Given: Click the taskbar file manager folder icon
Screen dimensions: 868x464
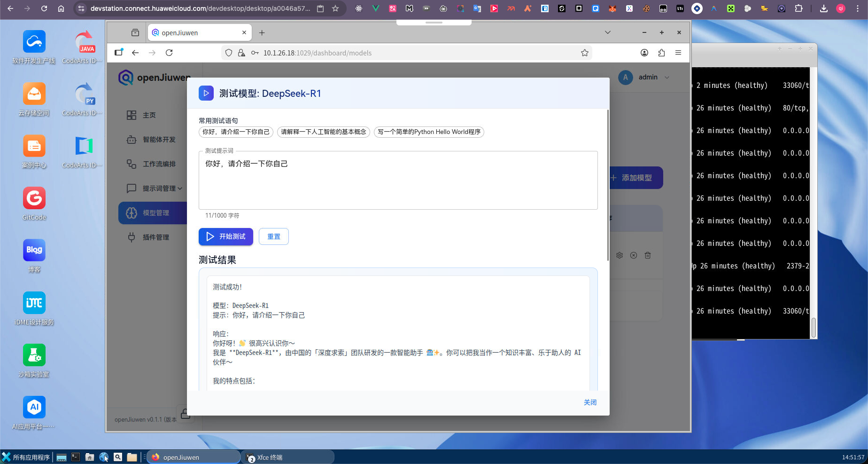Looking at the screenshot, I should click(x=132, y=457).
